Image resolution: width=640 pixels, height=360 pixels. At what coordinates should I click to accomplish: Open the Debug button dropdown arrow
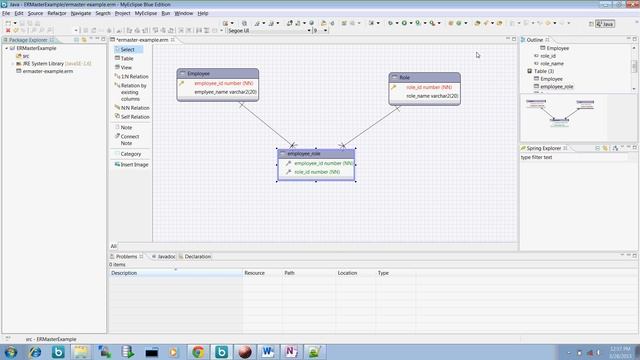pos(397,23)
